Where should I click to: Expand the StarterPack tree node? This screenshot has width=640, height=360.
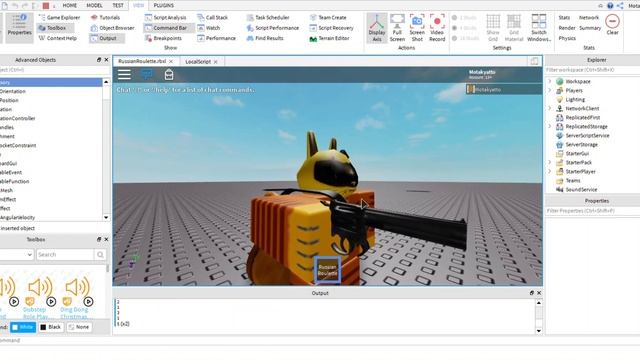click(549, 162)
